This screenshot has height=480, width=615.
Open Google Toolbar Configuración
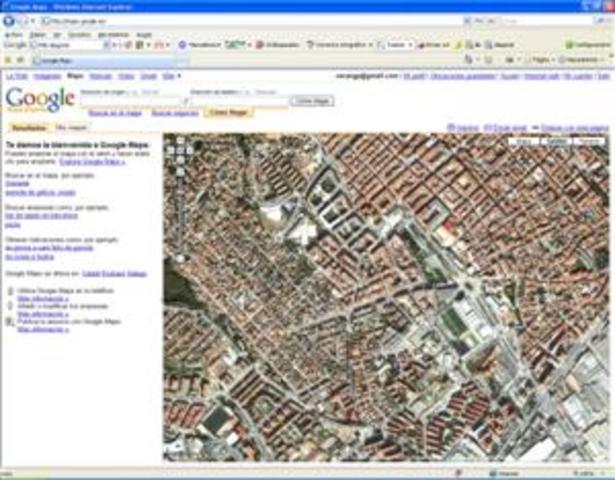pos(589,45)
